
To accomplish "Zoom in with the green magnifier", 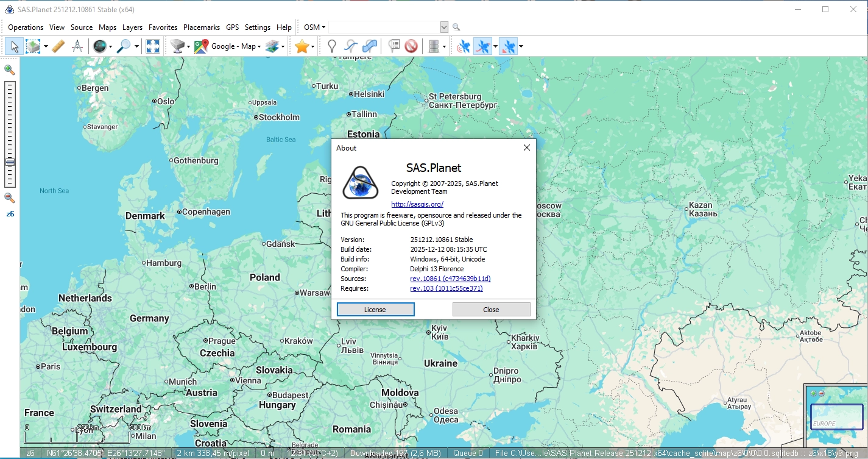I will click(x=10, y=70).
